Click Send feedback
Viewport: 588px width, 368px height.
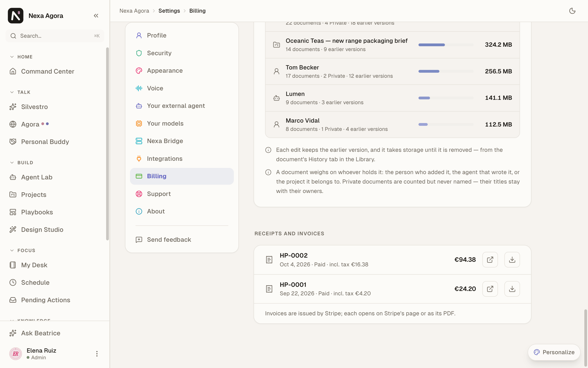point(182,240)
